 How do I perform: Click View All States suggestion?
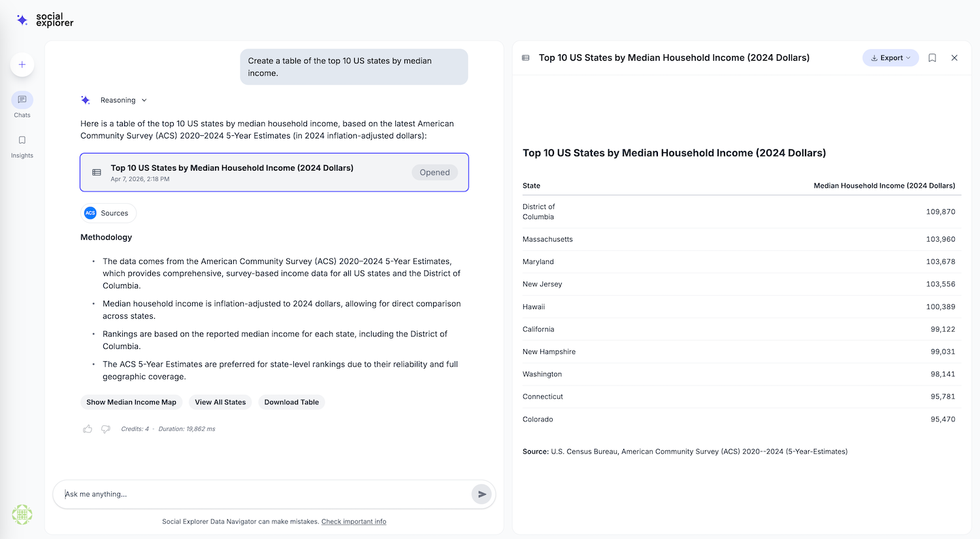tap(220, 402)
